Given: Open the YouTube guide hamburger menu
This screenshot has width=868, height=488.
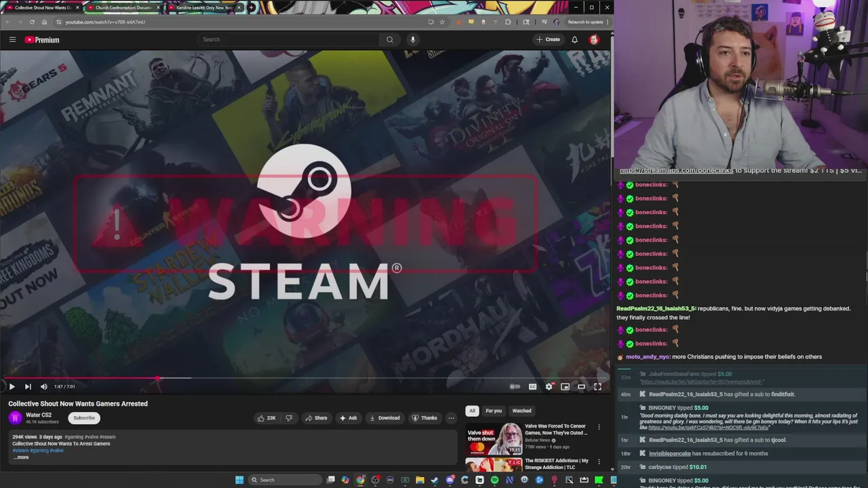Looking at the screenshot, I should point(12,39).
